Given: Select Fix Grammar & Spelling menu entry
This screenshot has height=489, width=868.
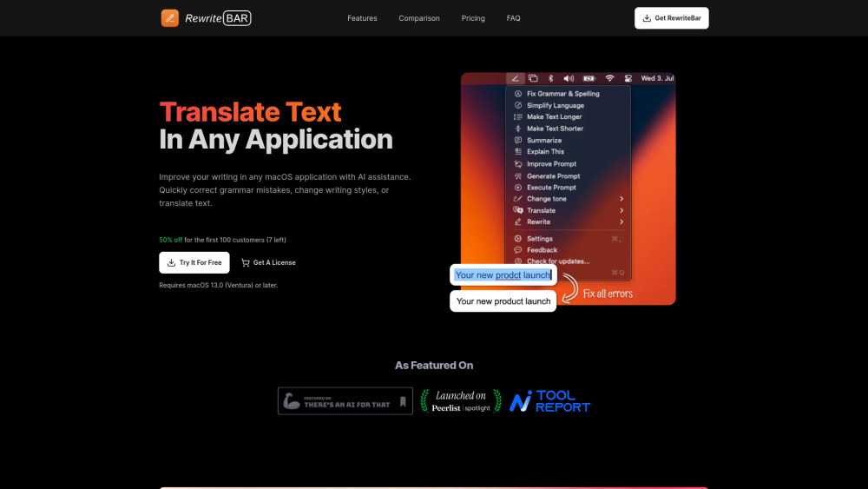Looking at the screenshot, I should click(562, 94).
